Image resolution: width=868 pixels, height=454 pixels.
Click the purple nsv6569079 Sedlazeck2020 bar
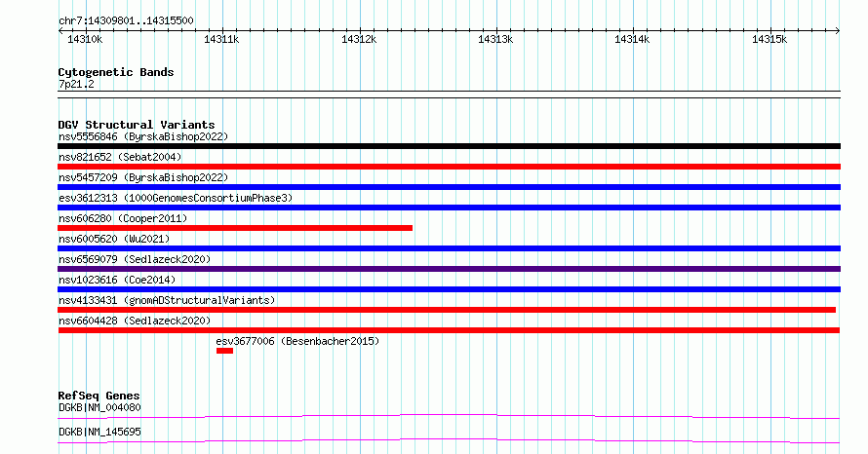(449, 269)
